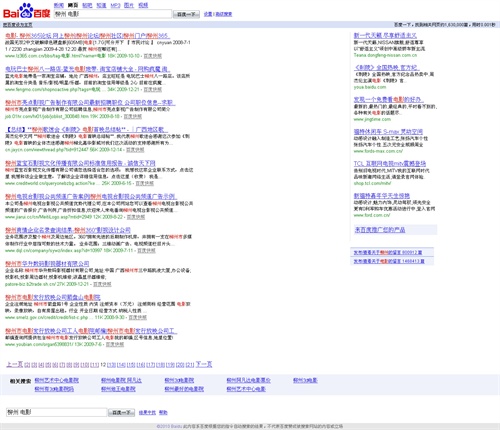Go to previous page via 上一页
Image resolution: width=500 pixels, height=430 pixels.
coord(15,364)
